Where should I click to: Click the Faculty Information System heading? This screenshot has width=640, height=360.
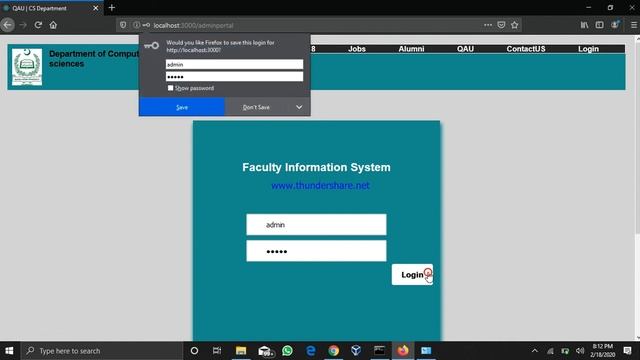point(316,167)
